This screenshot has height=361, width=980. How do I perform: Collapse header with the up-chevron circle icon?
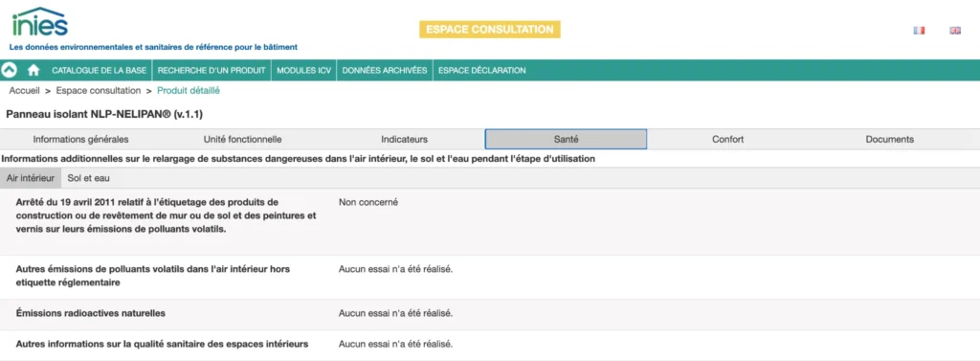click(10, 70)
